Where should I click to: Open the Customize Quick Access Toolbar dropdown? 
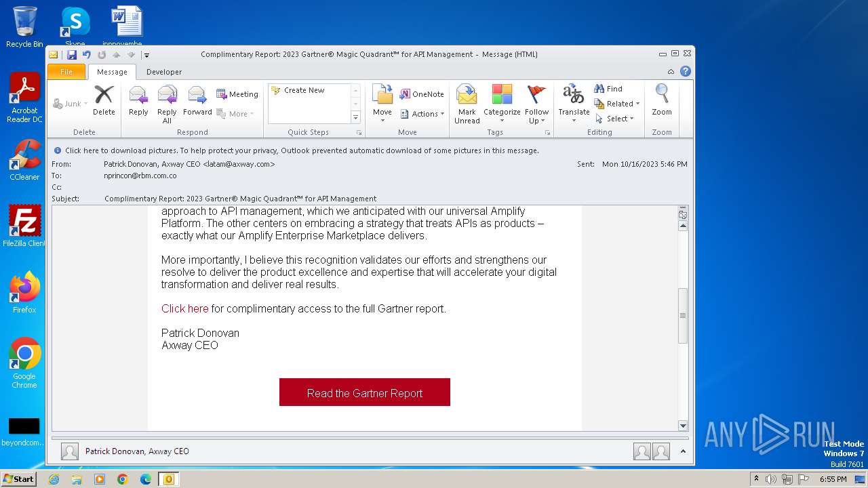coord(146,55)
